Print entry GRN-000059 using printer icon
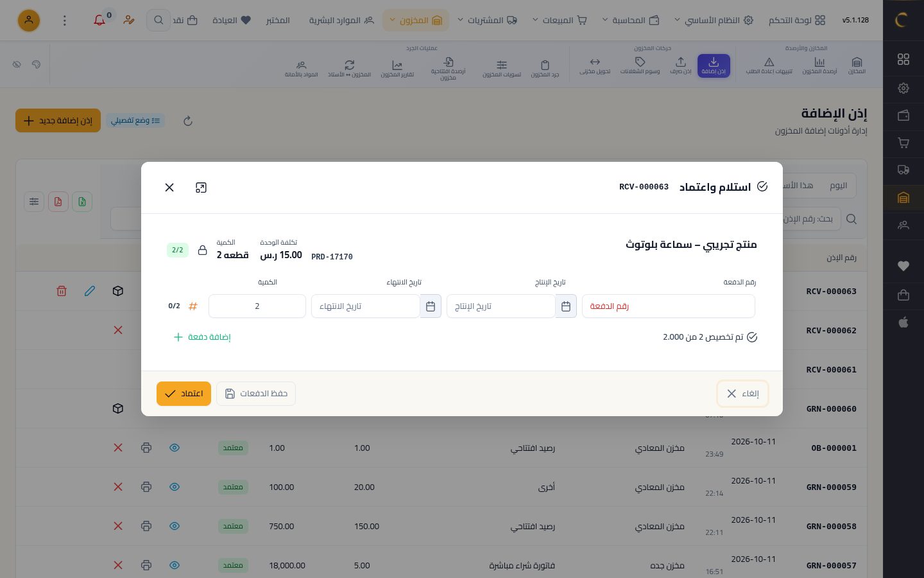The height and width of the screenshot is (578, 924). (146, 487)
